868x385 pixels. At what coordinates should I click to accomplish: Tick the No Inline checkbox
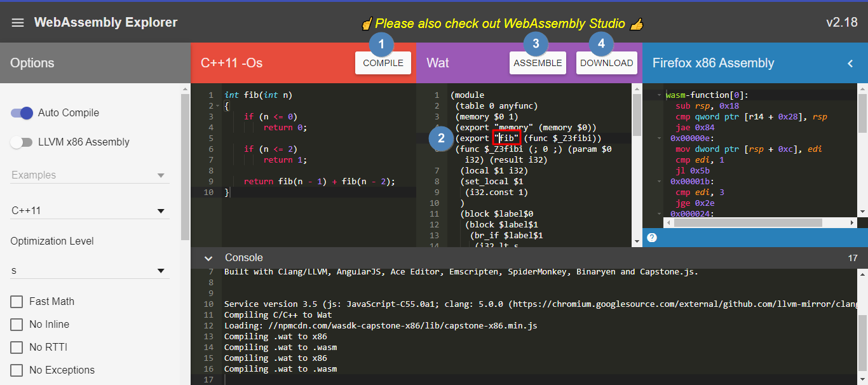click(x=17, y=325)
